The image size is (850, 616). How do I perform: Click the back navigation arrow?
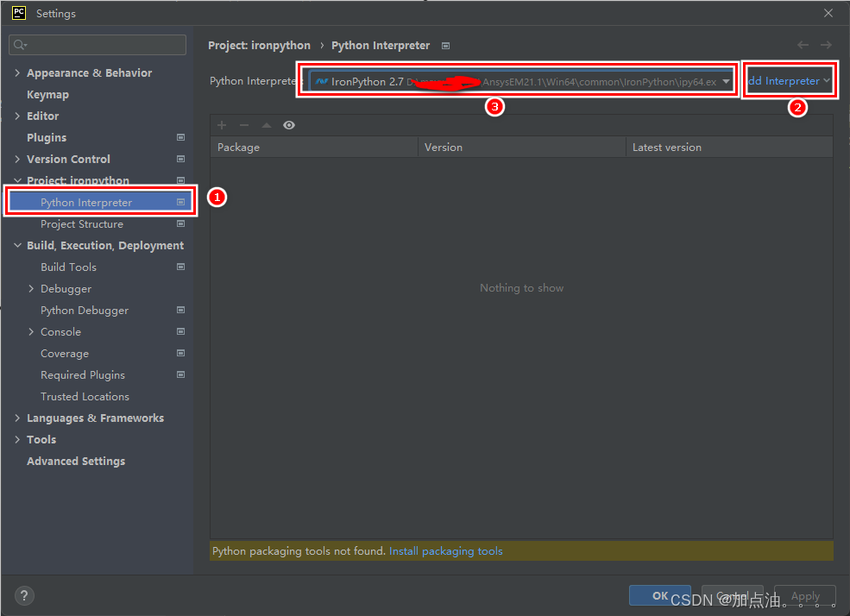(803, 45)
